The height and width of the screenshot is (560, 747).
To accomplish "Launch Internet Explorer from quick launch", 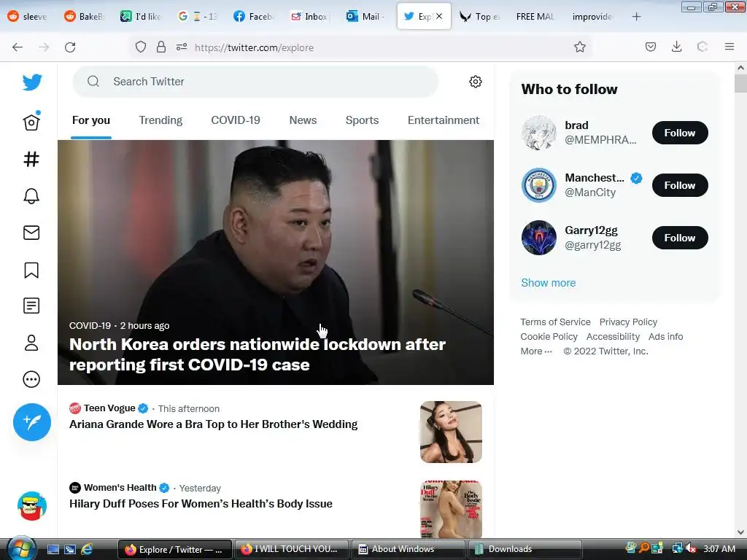I will coord(88,550).
